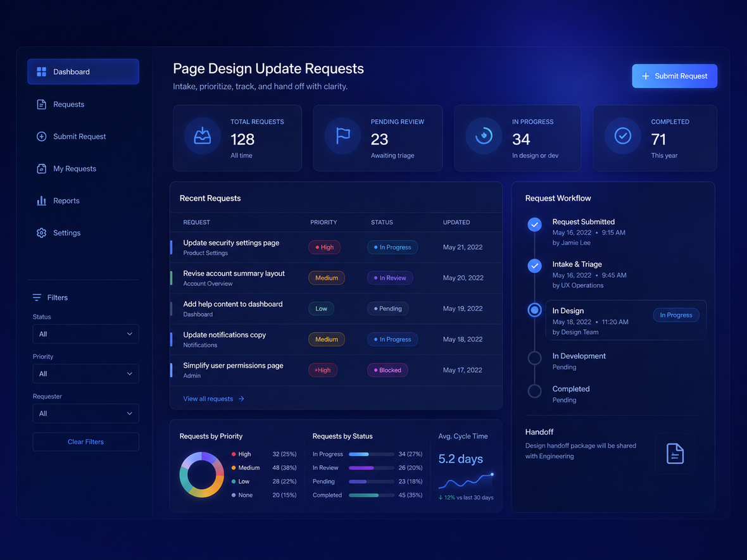Expand the Priority filter dropdown

[85, 374]
